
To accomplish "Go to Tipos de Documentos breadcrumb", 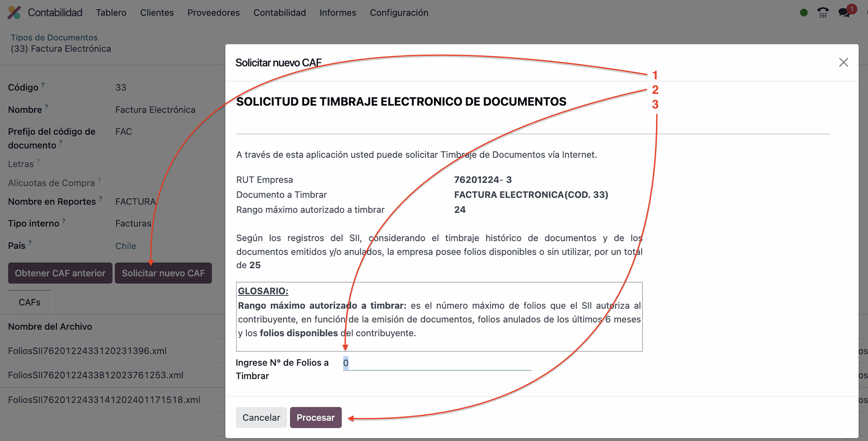I will point(54,38).
